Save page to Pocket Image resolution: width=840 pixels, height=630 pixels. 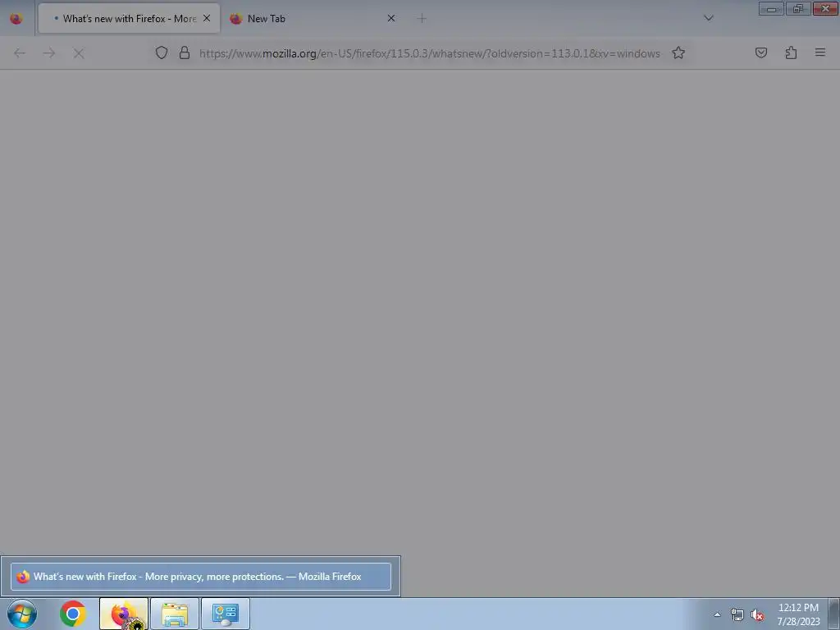pyautogui.click(x=760, y=52)
